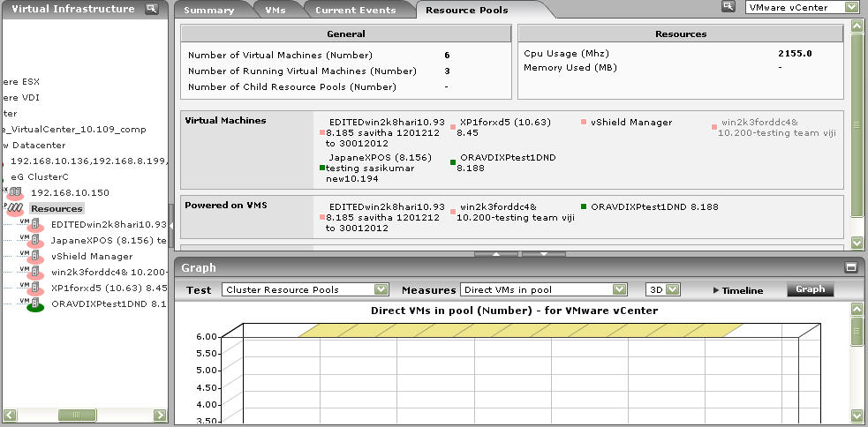
Task: Click the Resources pool icon in tree
Action: click(15, 209)
